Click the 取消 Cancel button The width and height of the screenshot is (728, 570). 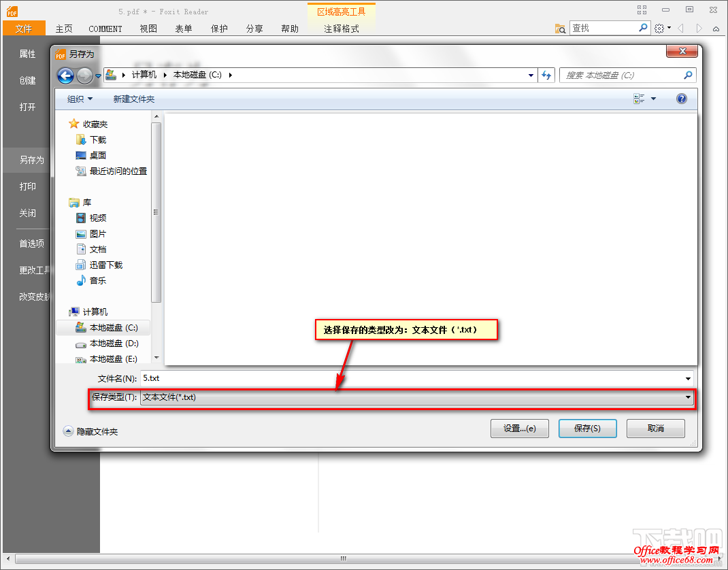[x=656, y=429]
